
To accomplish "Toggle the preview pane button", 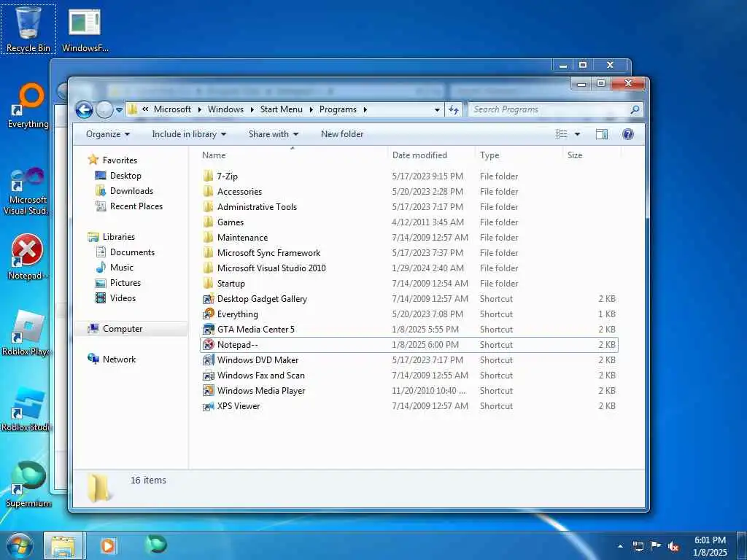I will [602, 134].
